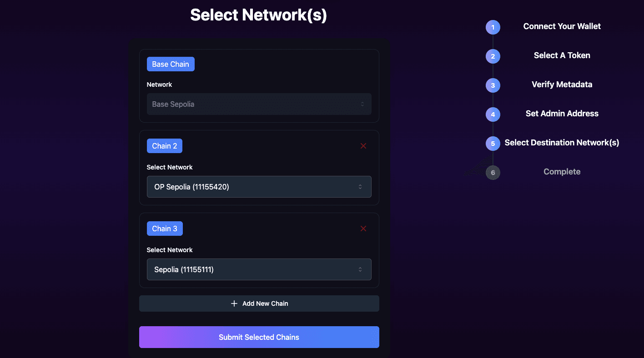This screenshot has height=358, width=644.
Task: Click step 2 circle icon
Action: (493, 56)
